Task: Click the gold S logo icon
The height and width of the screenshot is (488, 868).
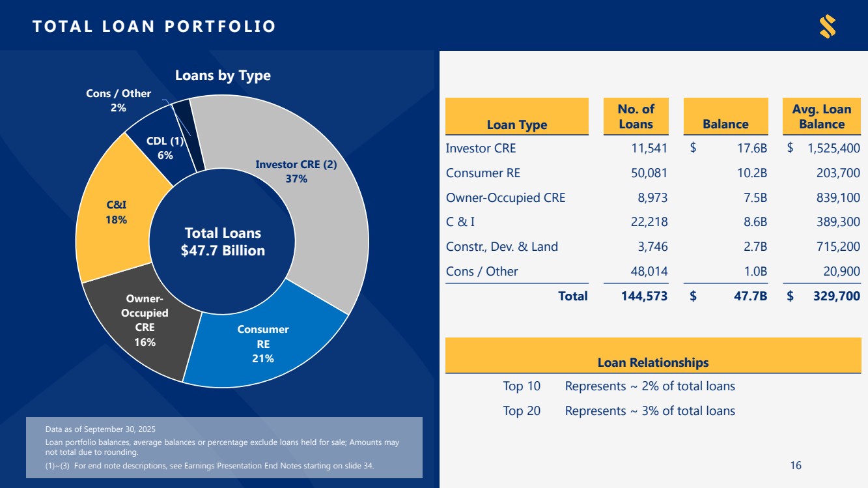Action: point(827,26)
